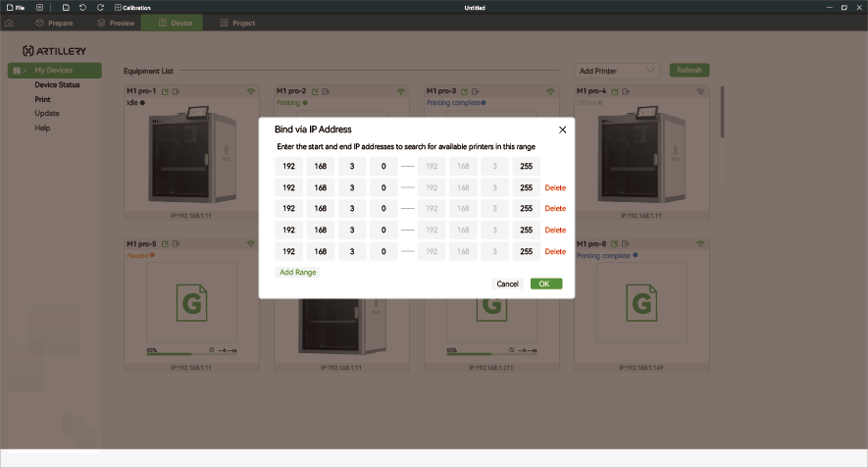Click the IP:192.168.1.149 label
Image resolution: width=868 pixels, height=468 pixels.
click(x=641, y=368)
